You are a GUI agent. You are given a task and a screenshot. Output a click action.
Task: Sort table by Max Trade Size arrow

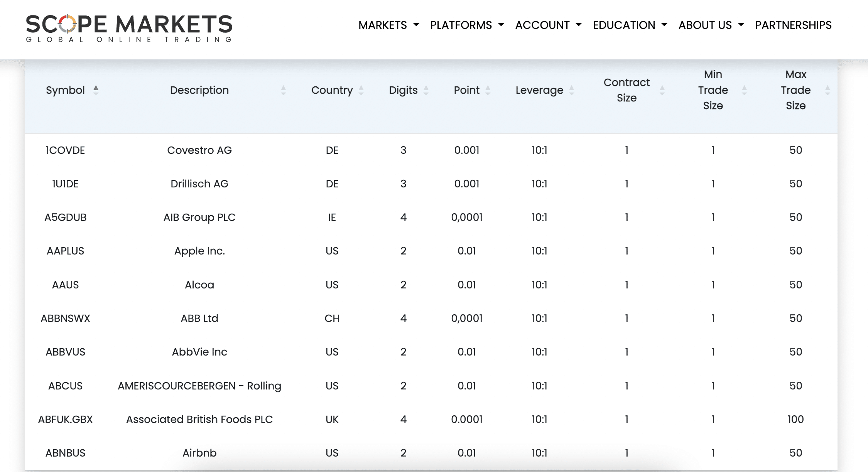click(827, 90)
